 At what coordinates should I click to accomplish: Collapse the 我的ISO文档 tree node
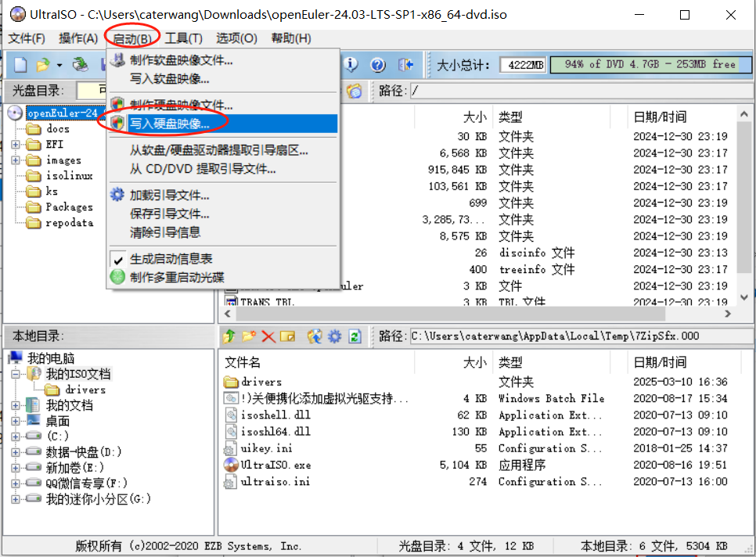(x=16, y=374)
